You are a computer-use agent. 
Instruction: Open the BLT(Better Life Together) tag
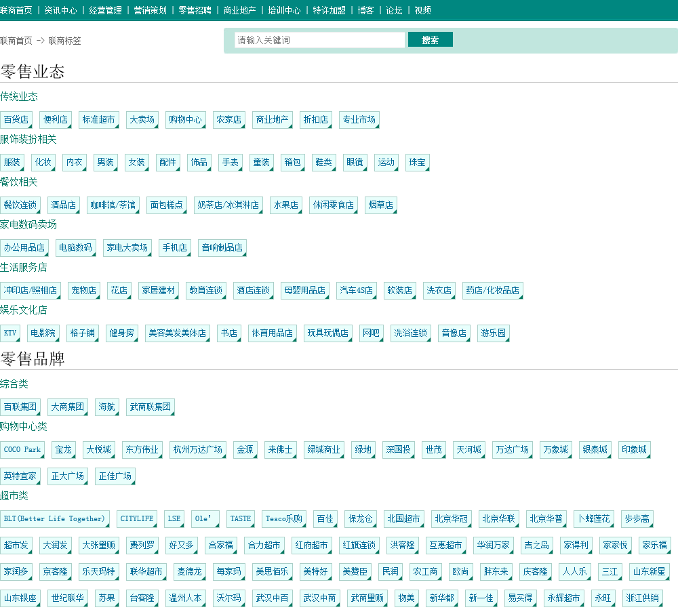[54, 519]
